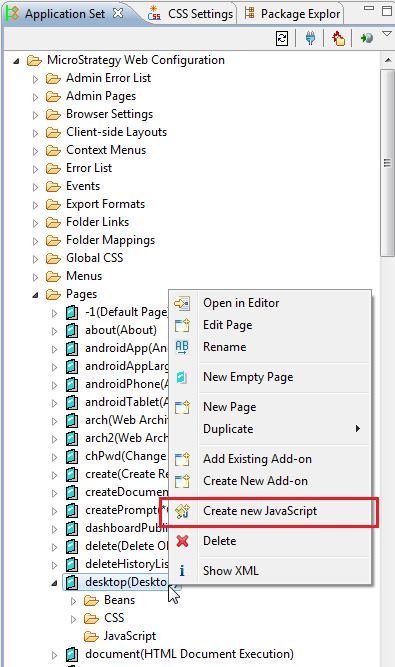Choose New Empty Page menu entry
The height and width of the screenshot is (667, 395).
pyautogui.click(x=270, y=377)
